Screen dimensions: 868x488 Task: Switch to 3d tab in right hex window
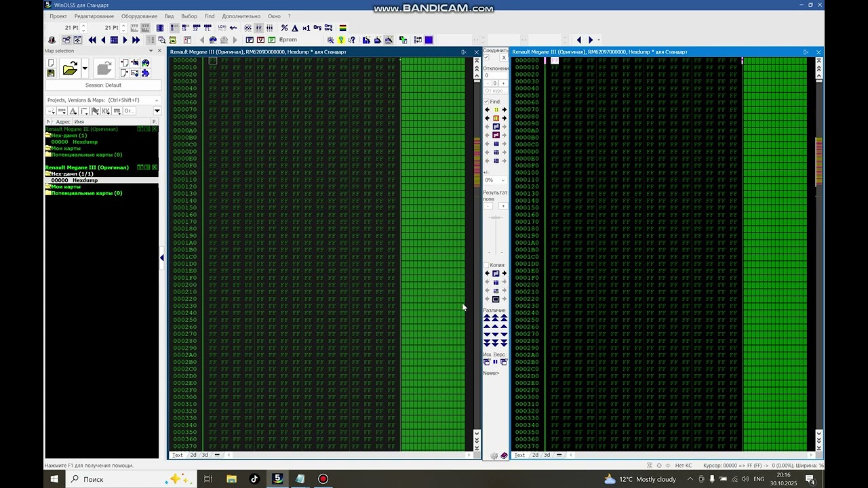(x=547, y=455)
